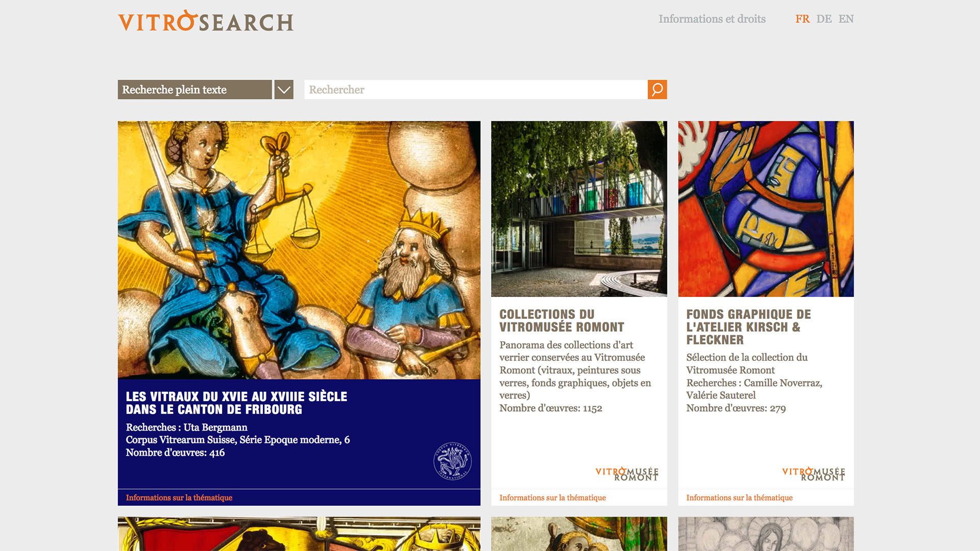Click the bear heraldic glass thumbnail
Viewport: 980px width, 551px height.
(299, 534)
